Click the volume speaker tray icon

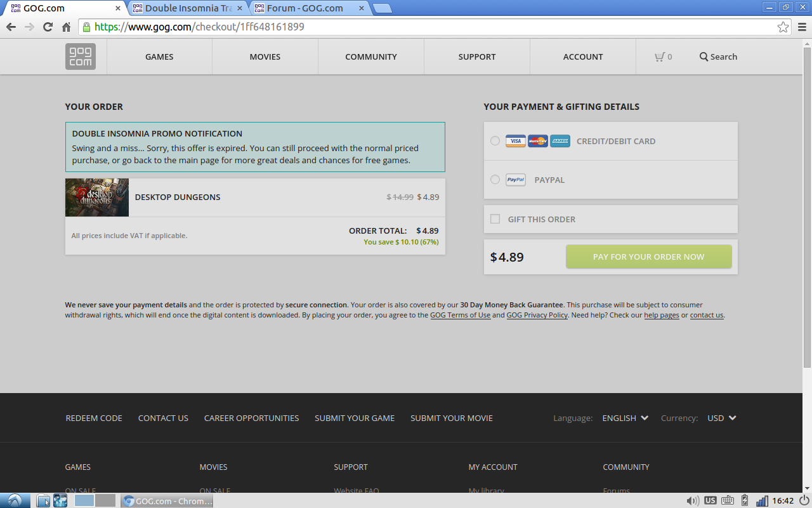tap(693, 500)
